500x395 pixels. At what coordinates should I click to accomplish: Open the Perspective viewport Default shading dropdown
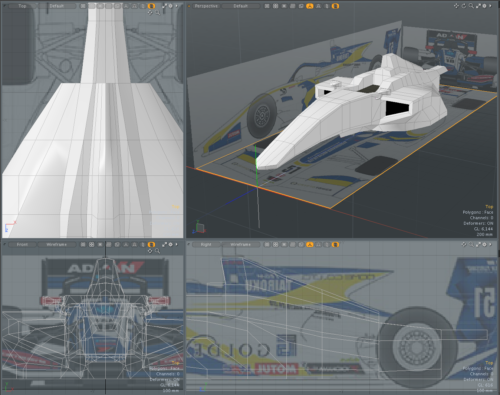(241, 6)
